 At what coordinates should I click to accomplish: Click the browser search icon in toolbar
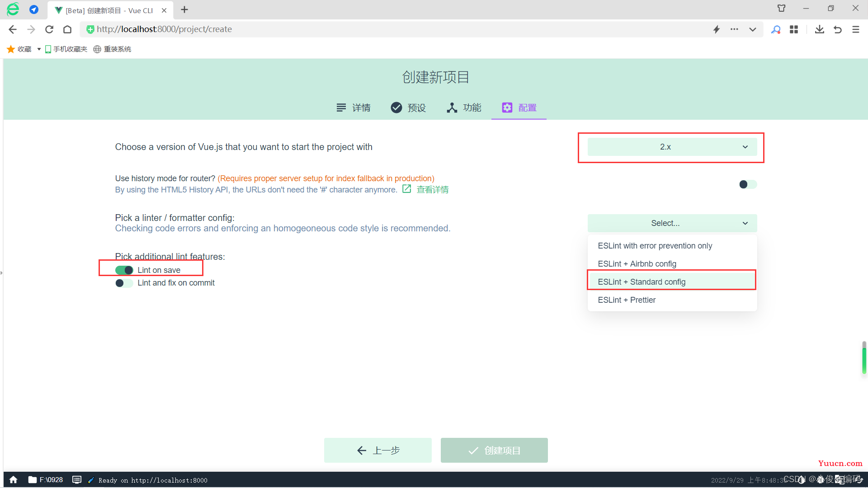click(776, 29)
